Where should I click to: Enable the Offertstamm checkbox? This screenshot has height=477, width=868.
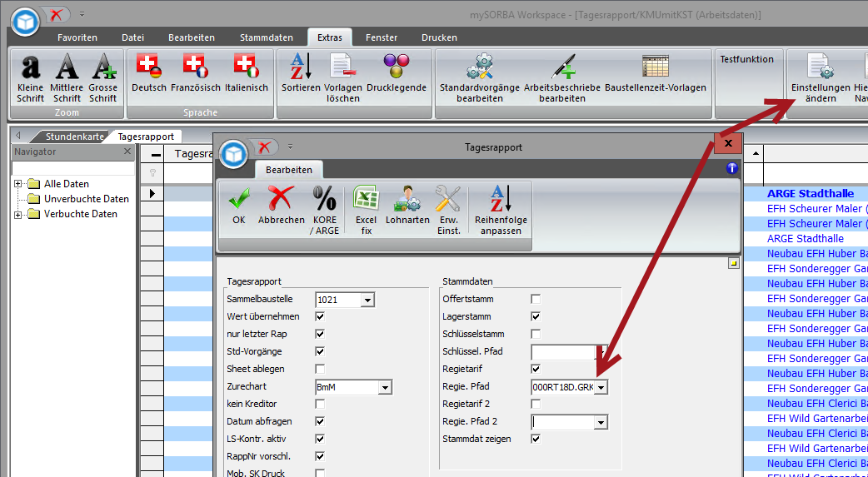[x=536, y=298]
